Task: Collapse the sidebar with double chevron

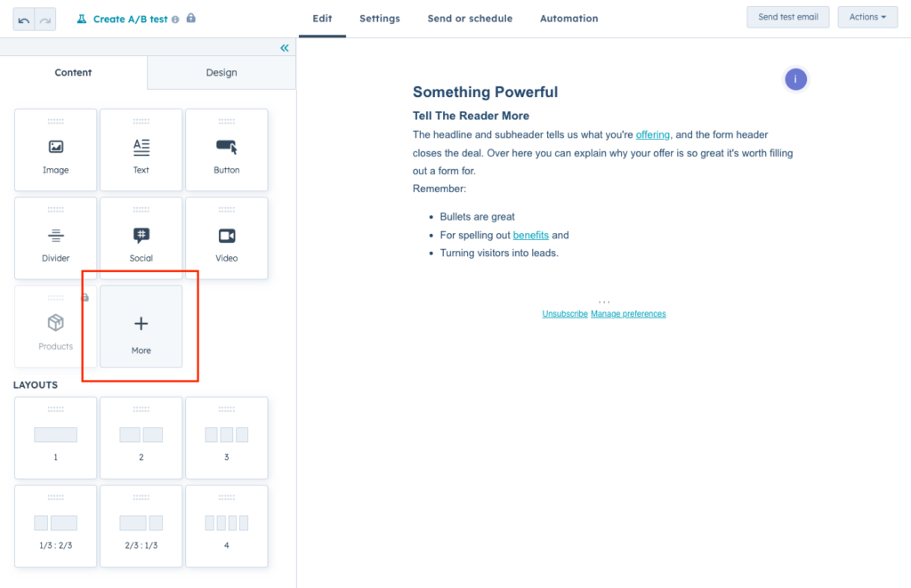Action: (285, 48)
